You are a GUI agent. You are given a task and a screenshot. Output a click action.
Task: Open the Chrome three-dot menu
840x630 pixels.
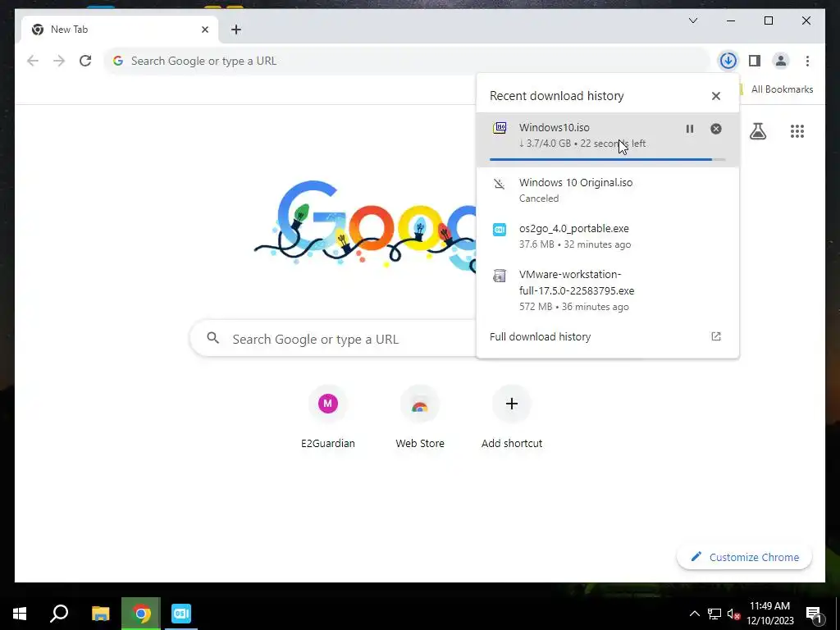point(807,61)
